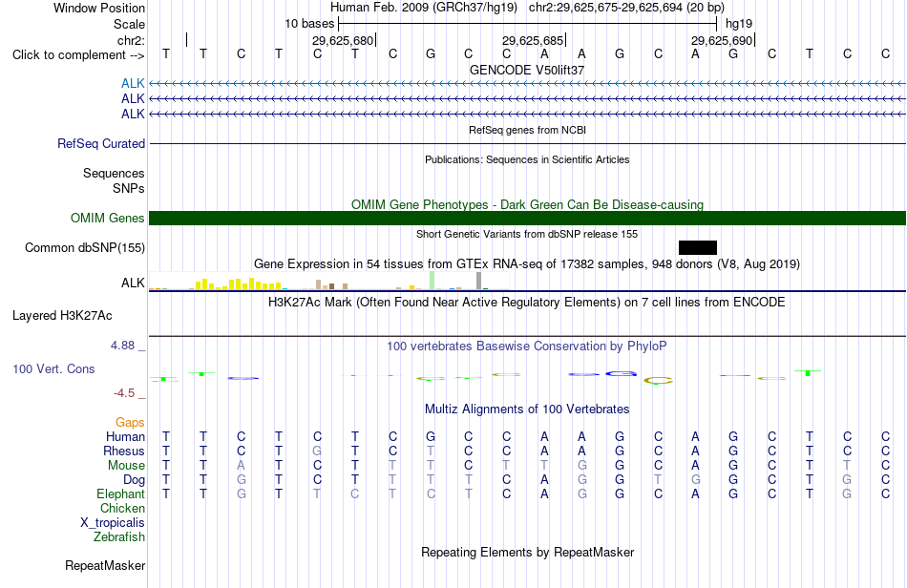
Task: Click the hg19 label beside the scale bar
Action: tap(739, 24)
